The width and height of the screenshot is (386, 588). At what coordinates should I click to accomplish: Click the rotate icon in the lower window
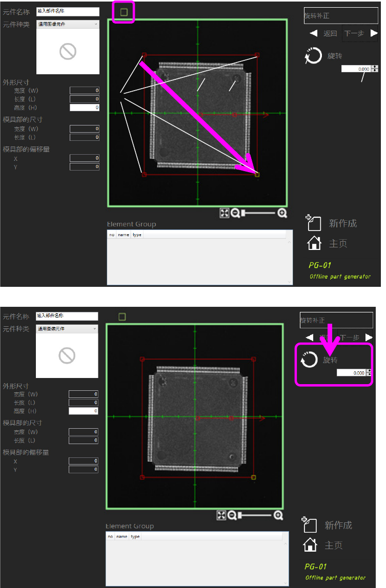click(309, 360)
